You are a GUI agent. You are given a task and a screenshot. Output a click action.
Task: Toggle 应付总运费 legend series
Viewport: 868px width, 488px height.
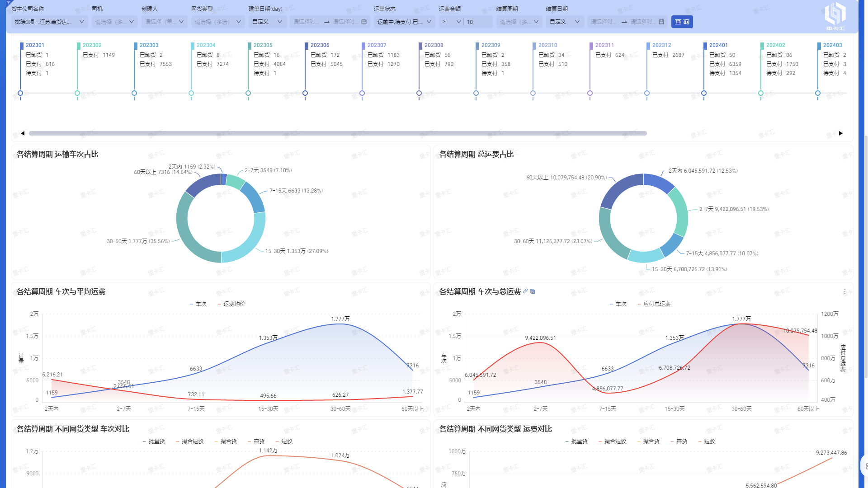pos(654,304)
